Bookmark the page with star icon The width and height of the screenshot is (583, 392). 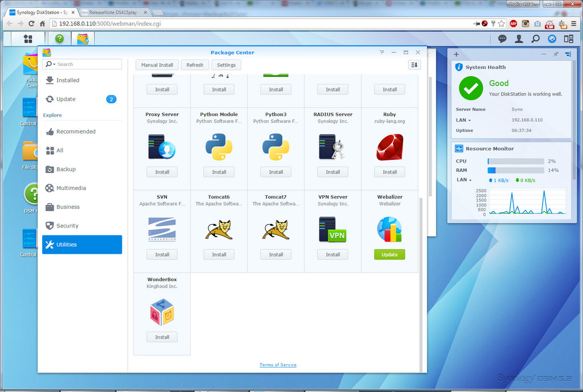(501, 23)
